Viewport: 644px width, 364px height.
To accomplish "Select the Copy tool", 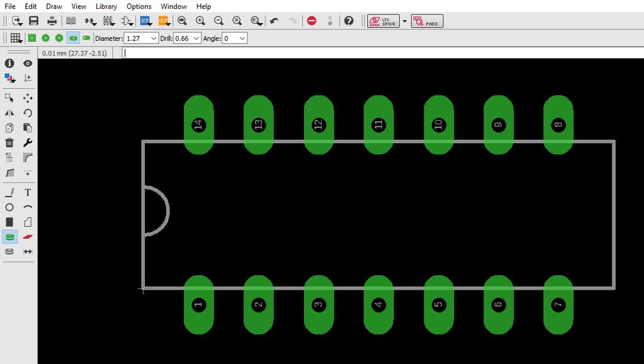I will tap(9, 128).
